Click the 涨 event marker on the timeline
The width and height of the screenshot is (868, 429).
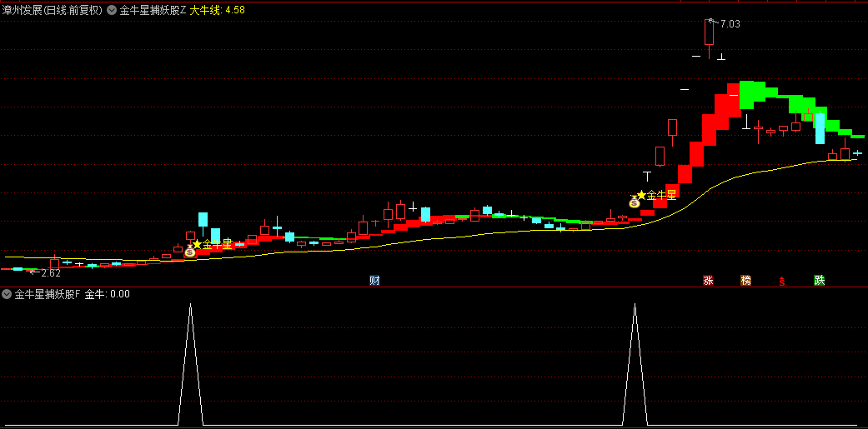click(x=708, y=280)
